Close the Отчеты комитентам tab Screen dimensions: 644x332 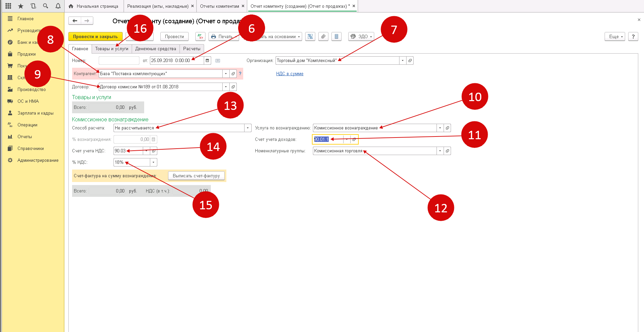coord(243,6)
